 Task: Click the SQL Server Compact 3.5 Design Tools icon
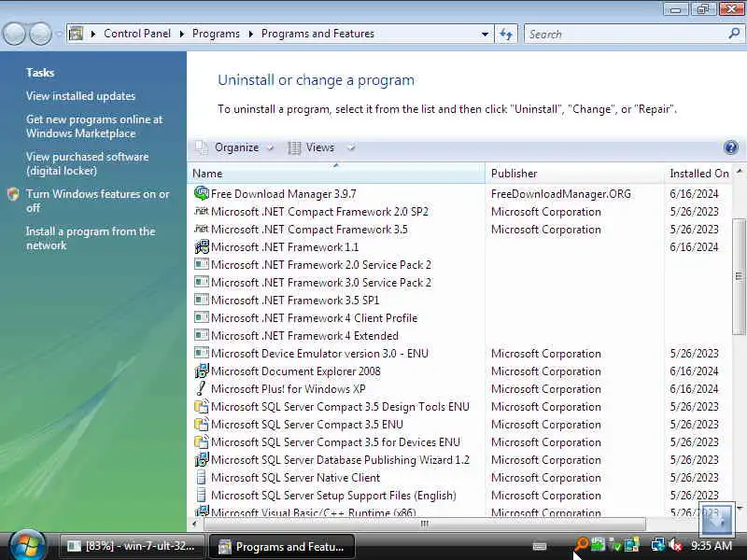pos(202,406)
